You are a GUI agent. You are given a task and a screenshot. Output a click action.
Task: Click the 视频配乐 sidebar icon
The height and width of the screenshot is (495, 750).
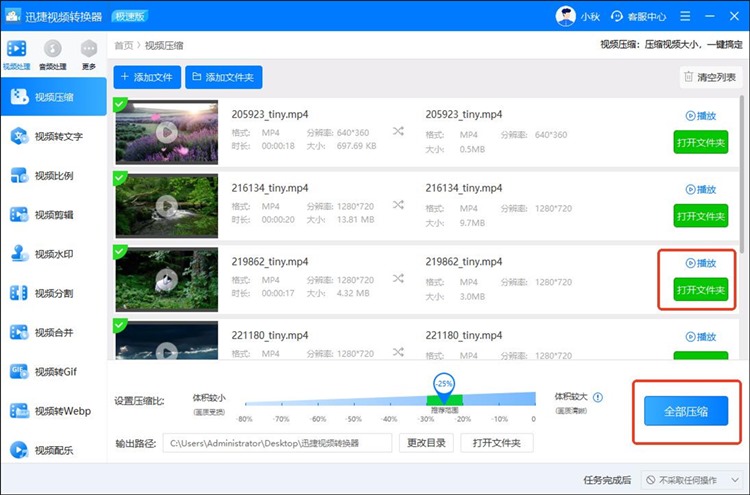point(19,450)
